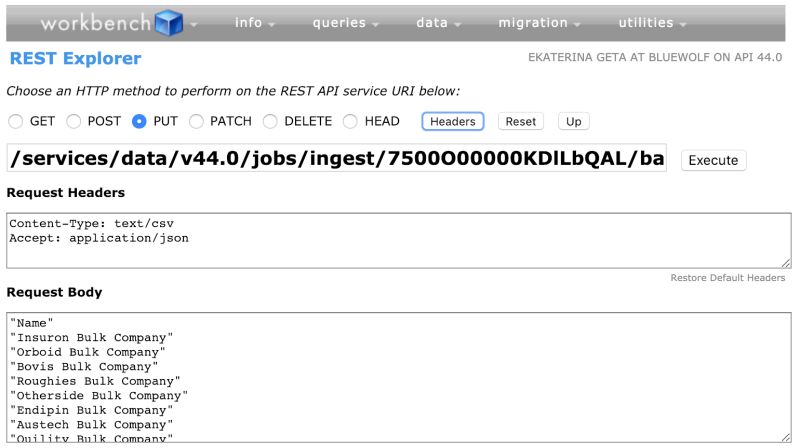Click inside the REST API service URI field
This screenshot has width=800, height=448.
click(x=337, y=158)
